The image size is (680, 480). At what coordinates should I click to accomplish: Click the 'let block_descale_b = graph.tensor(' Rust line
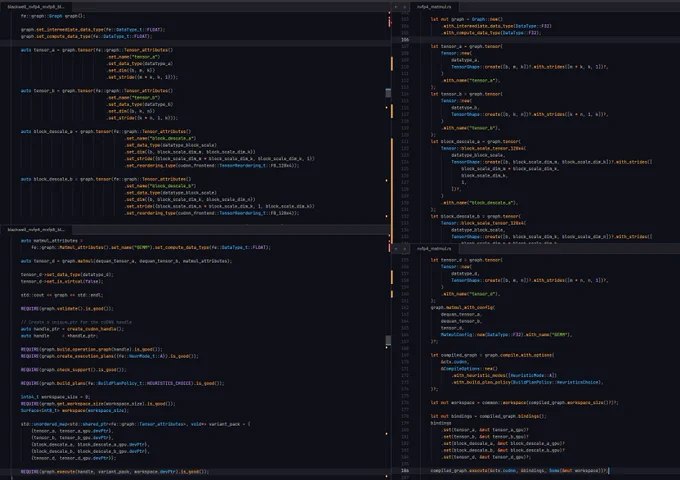click(x=476, y=216)
